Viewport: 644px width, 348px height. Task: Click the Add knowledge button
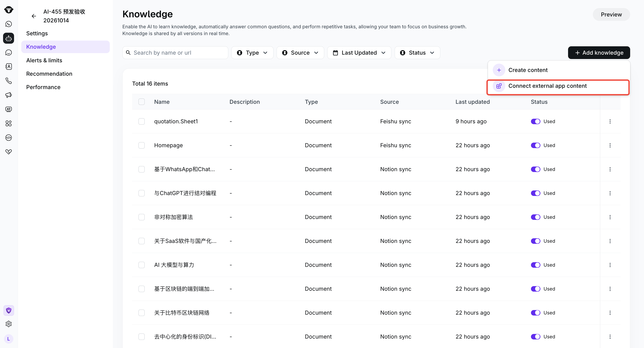point(599,53)
